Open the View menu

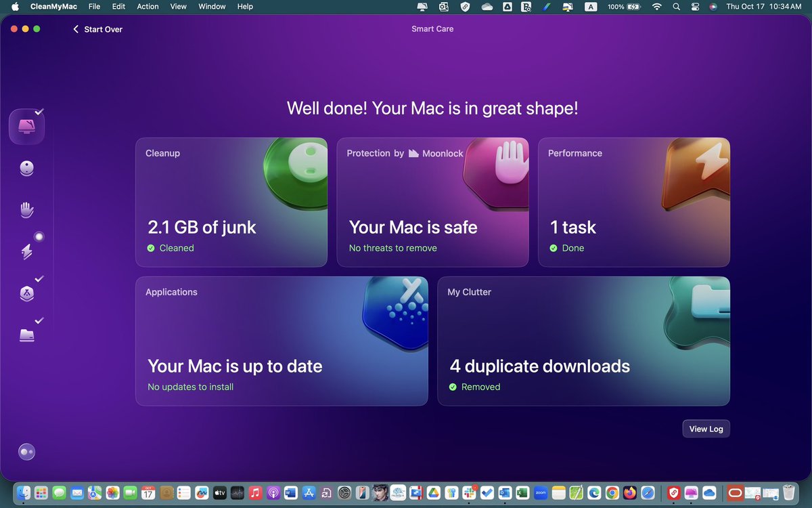coord(179,6)
